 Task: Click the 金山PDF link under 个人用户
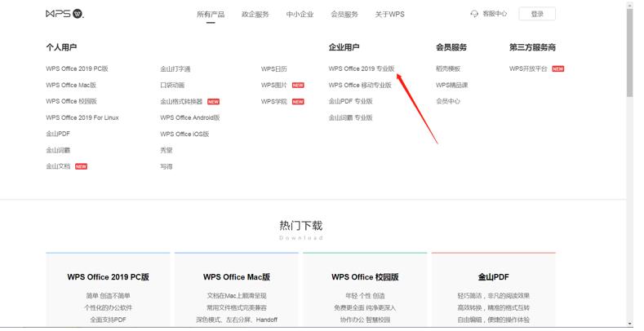click(x=57, y=134)
